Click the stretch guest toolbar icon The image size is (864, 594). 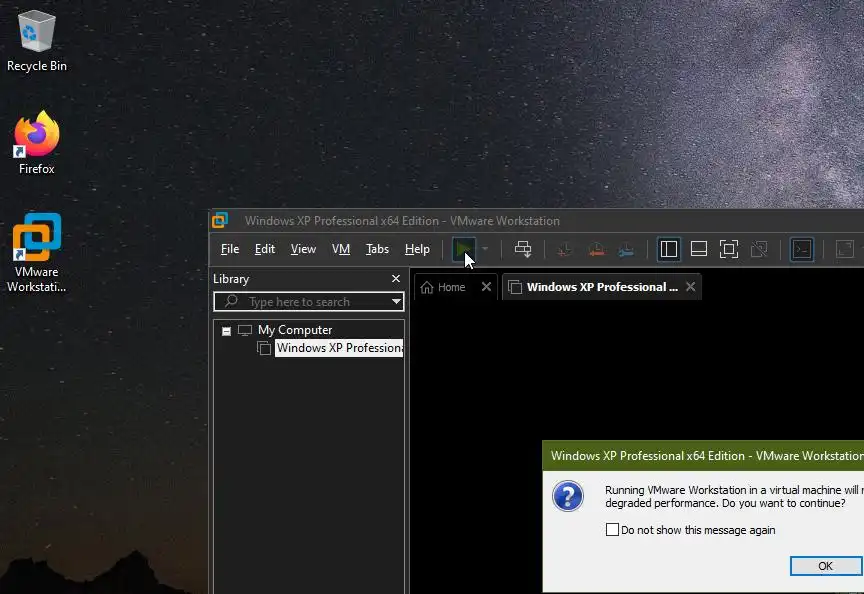[x=844, y=249]
